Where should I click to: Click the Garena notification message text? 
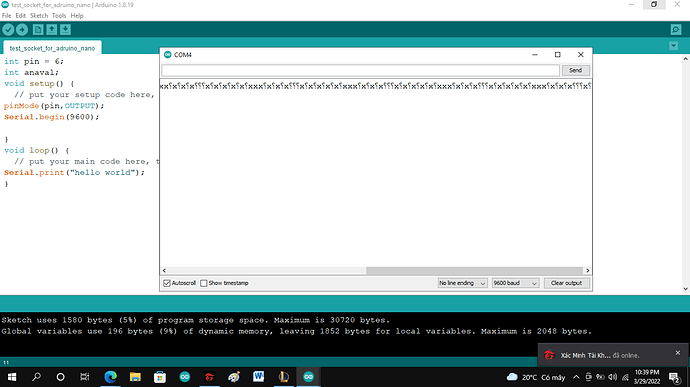(600, 355)
